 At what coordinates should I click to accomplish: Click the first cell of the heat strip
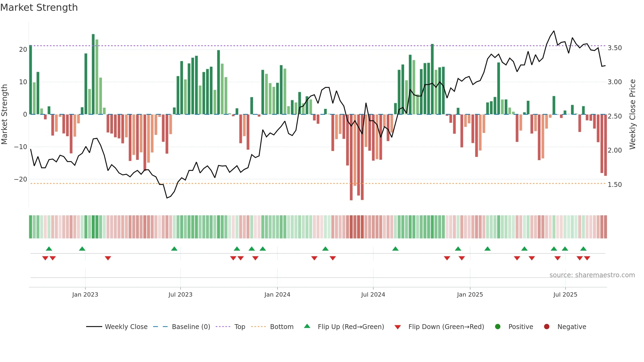[x=31, y=227]
